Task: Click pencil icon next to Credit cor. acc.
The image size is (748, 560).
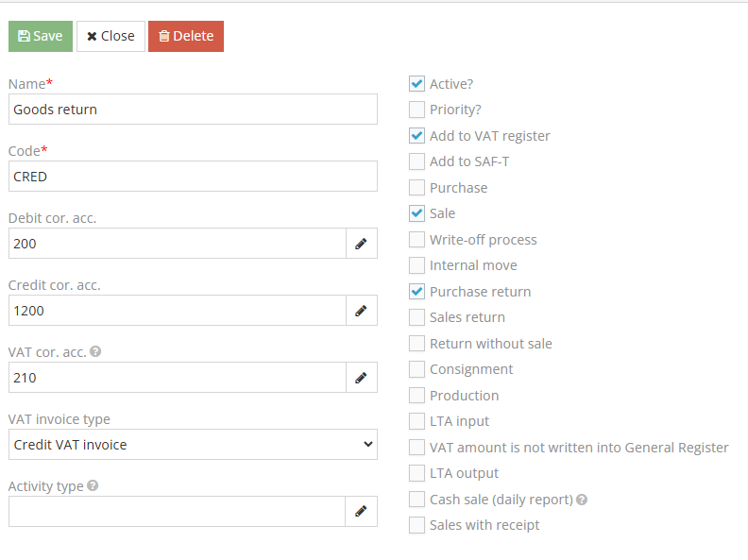Action: click(360, 311)
